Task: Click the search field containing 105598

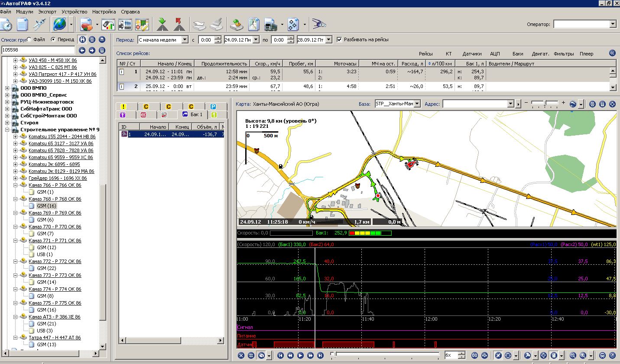Action: (38, 50)
